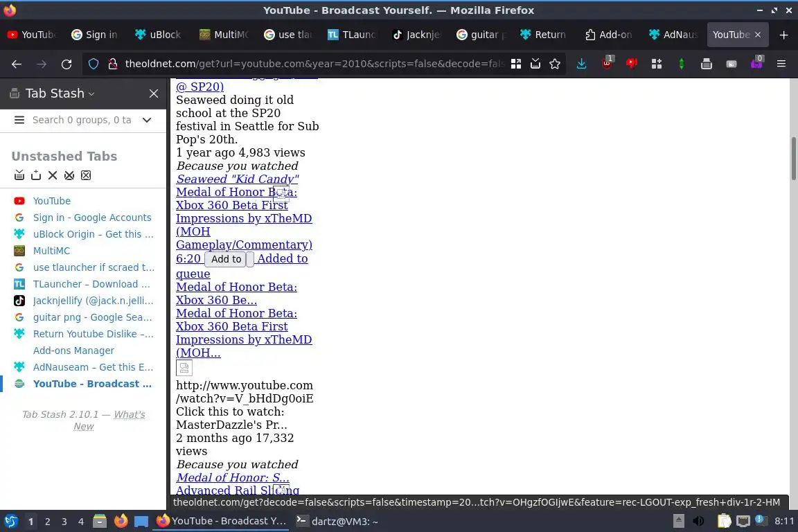Click the crossed-tray icon under Unstashed Tabs
The image size is (798, 532).
point(69,175)
